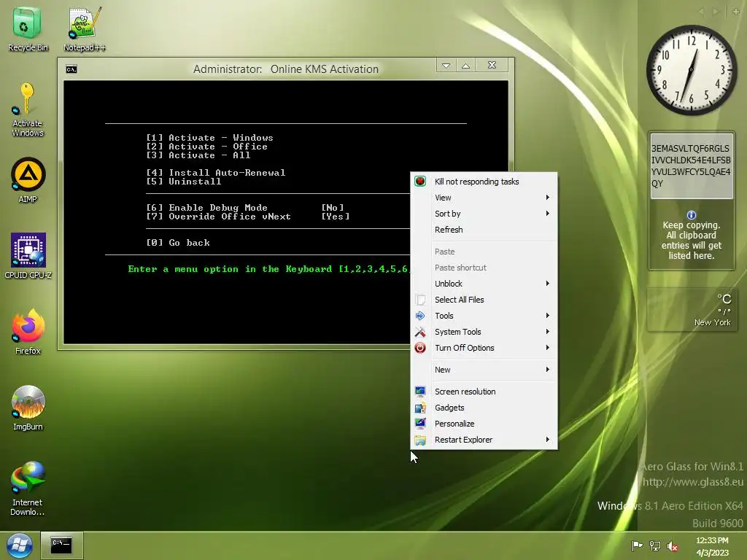Expand the View submenu arrow
The width and height of the screenshot is (747, 560).
click(548, 198)
